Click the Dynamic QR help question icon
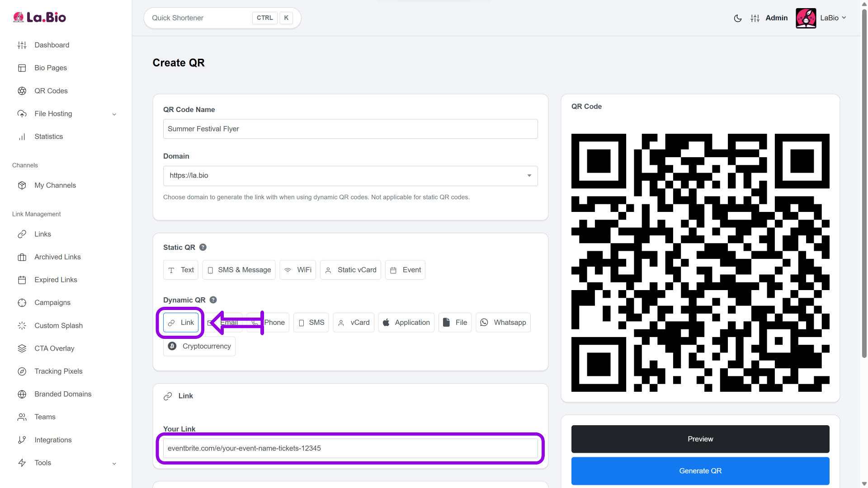The width and height of the screenshot is (868, 488). click(x=213, y=300)
